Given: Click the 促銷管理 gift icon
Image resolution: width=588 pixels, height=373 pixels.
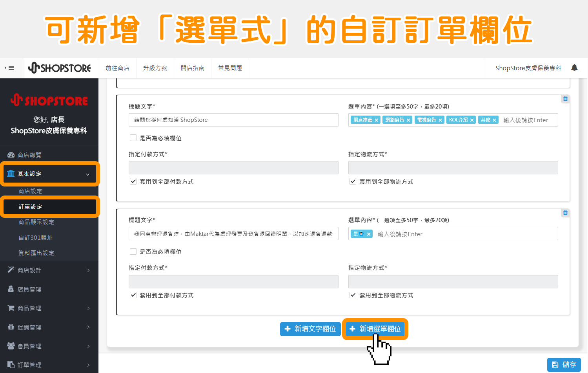Looking at the screenshot, I should (x=11, y=327).
